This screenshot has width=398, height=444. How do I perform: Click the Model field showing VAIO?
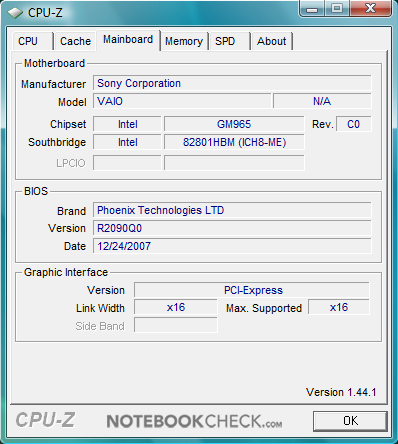point(182,101)
